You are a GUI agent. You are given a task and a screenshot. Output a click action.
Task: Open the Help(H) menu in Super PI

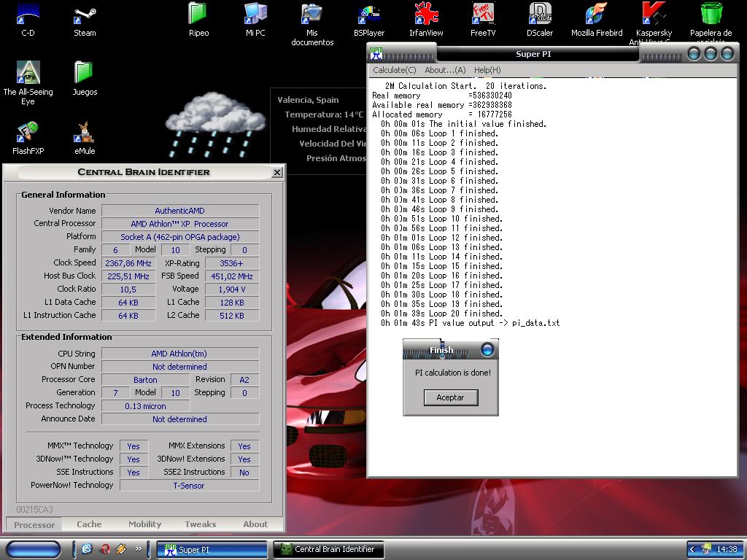coord(487,70)
